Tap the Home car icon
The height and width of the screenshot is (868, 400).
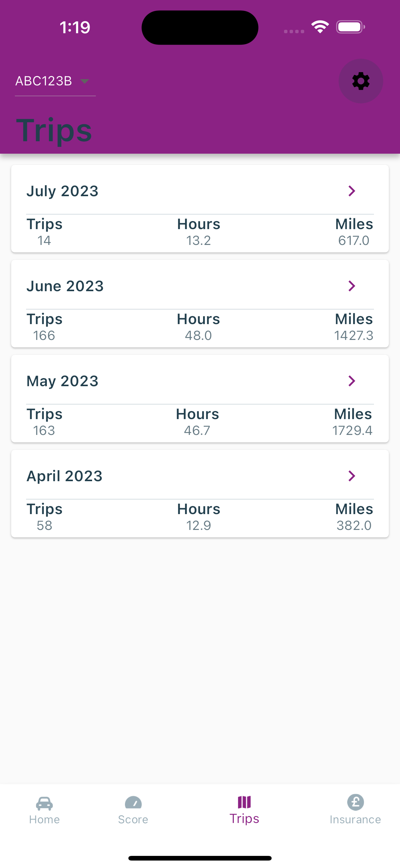pyautogui.click(x=44, y=804)
